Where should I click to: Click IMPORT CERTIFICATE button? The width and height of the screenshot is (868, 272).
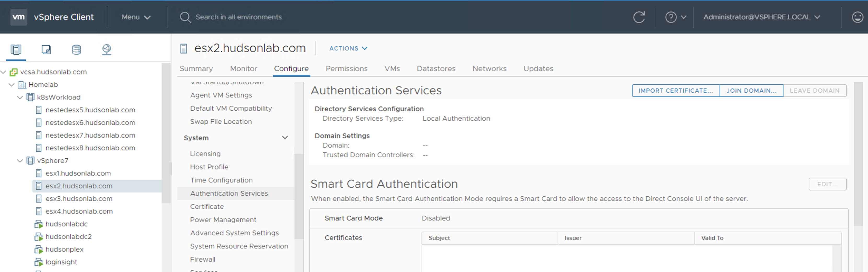tap(676, 90)
